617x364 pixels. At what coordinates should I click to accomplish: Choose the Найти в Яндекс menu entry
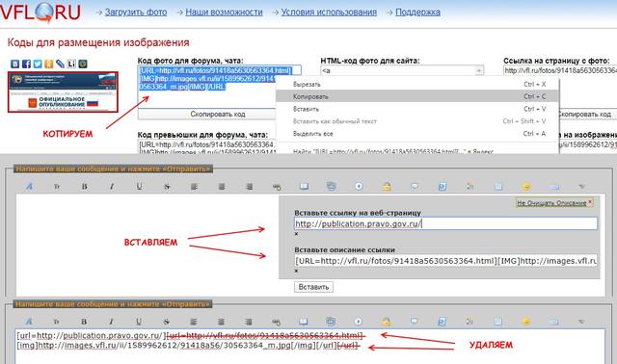coord(417,150)
